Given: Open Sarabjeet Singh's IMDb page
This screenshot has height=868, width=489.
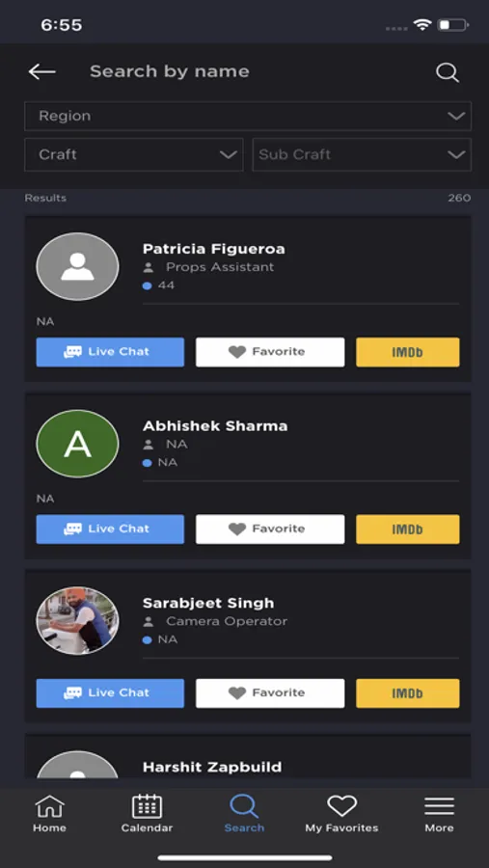Looking at the screenshot, I should [x=408, y=693].
